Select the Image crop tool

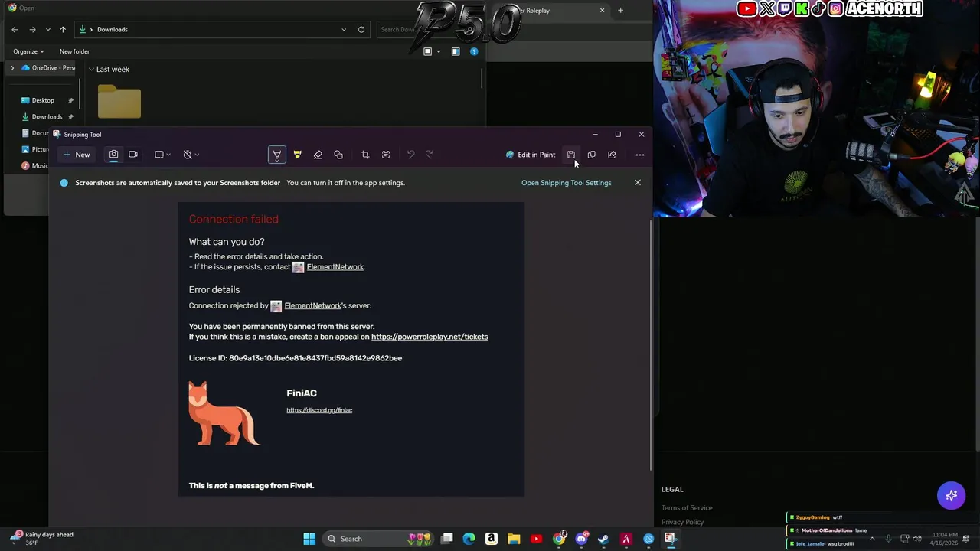click(x=365, y=155)
